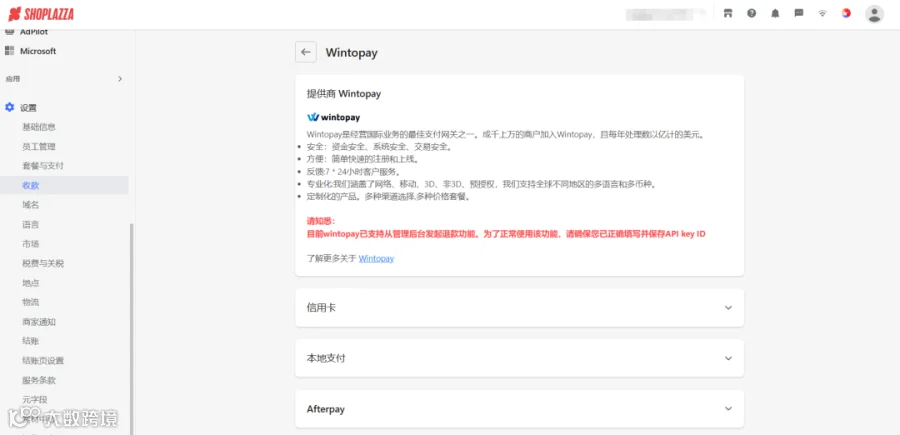Open the help question mark icon
Screen dimensions: 900x435
click(751, 13)
